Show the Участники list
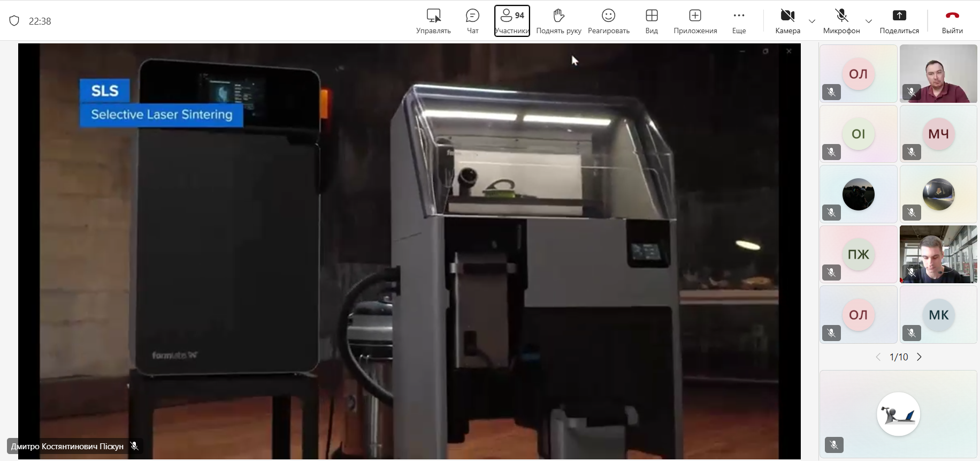Screen dimensions: 980x461 pos(512,21)
